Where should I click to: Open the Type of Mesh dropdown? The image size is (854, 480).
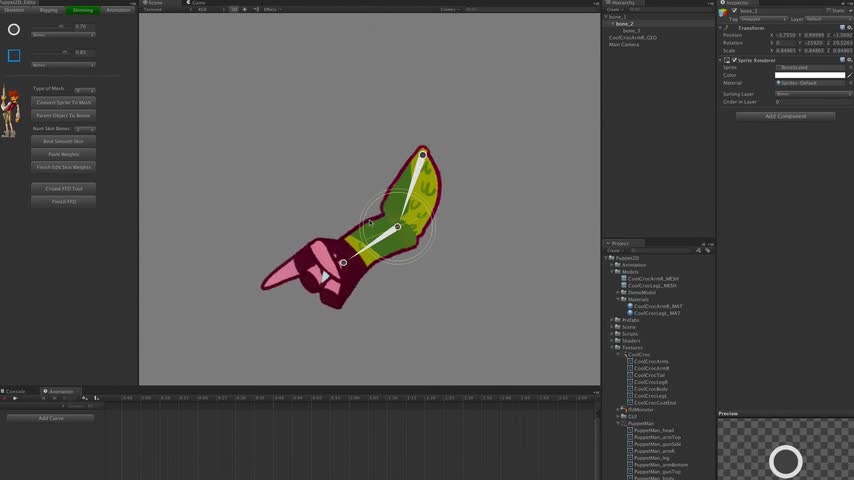85,89
